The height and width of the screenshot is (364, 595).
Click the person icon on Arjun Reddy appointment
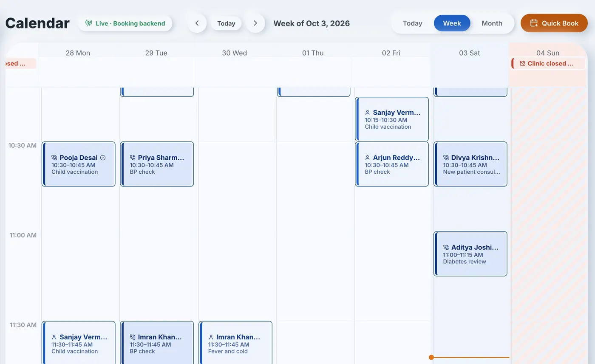tap(367, 158)
